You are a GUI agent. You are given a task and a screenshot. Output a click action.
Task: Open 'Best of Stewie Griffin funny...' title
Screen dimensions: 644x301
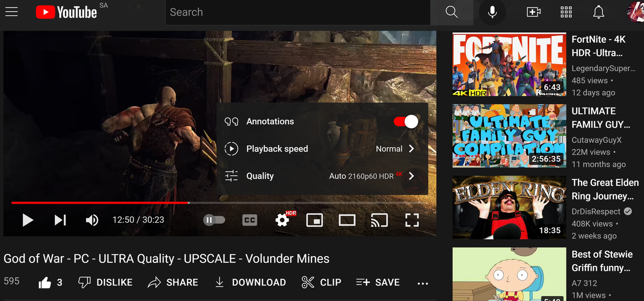(602, 261)
